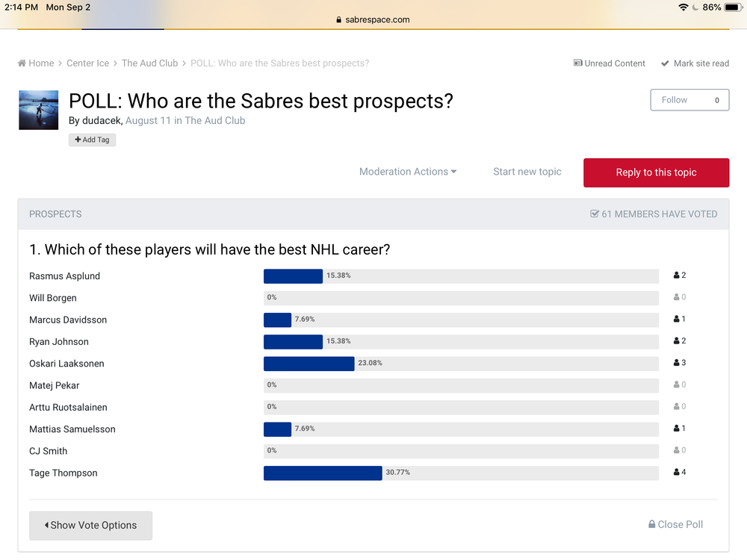Add a tag with Add Tag button
Image resolution: width=747 pixels, height=560 pixels.
pos(92,140)
